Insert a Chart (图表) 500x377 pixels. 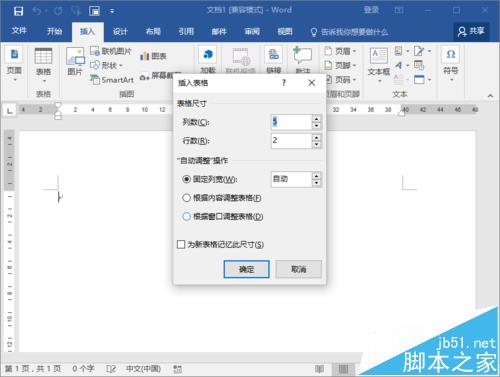[153, 56]
